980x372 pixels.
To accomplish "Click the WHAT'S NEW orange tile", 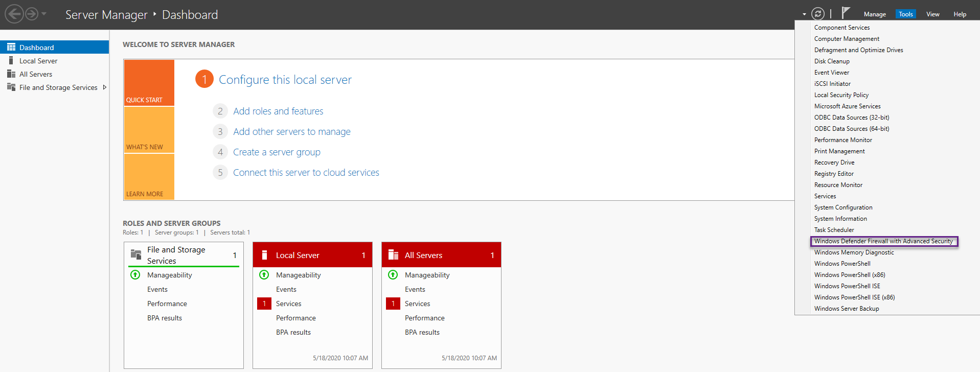I will (x=149, y=130).
